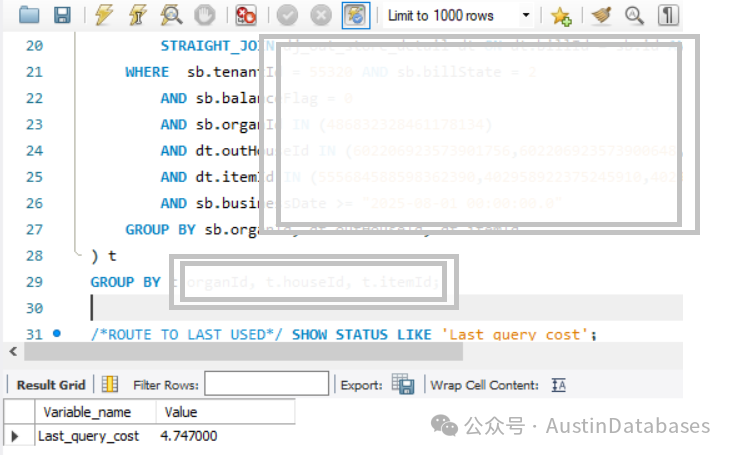Viewport: 732px width, 455px height.
Task: Stop query execution hand icon
Action: [x=204, y=15]
